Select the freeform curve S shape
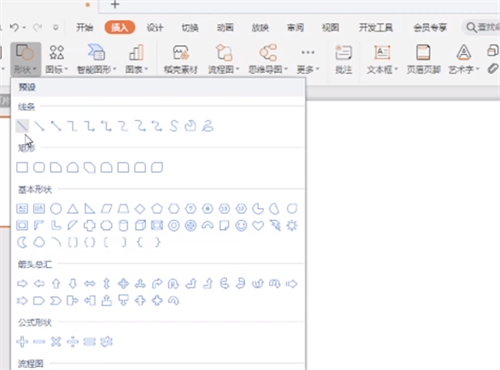Viewport: 500px width, 370px height. coord(174,126)
